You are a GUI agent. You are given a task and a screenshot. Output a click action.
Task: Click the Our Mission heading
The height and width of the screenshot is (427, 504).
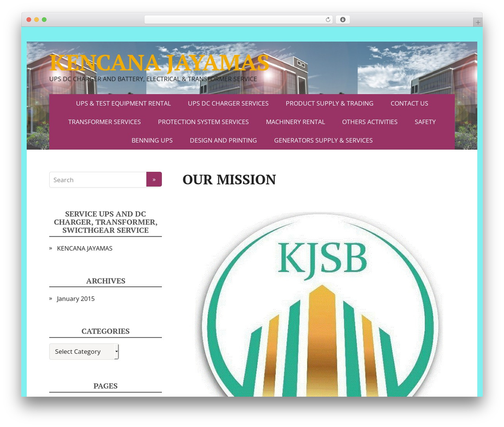click(x=229, y=180)
